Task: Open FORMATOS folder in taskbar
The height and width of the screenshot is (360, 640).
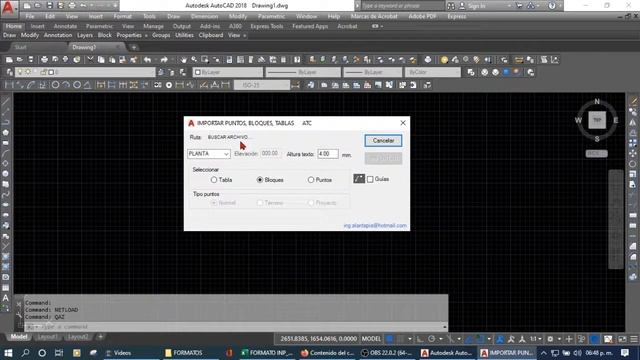Action: click(x=184, y=353)
